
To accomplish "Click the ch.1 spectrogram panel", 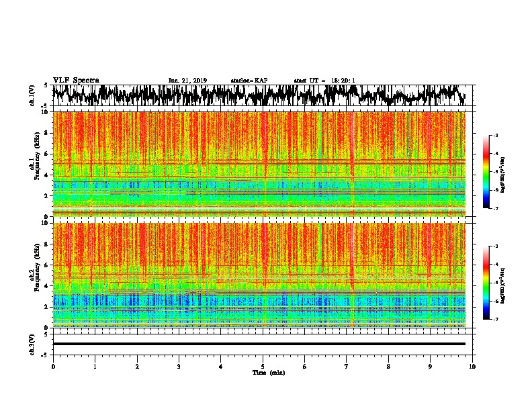I will coord(259,164).
